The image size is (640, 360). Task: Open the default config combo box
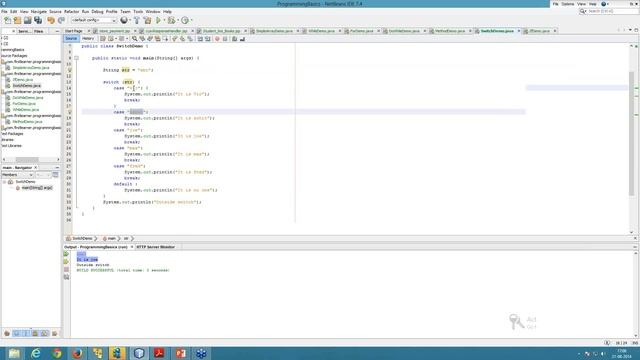point(94,20)
